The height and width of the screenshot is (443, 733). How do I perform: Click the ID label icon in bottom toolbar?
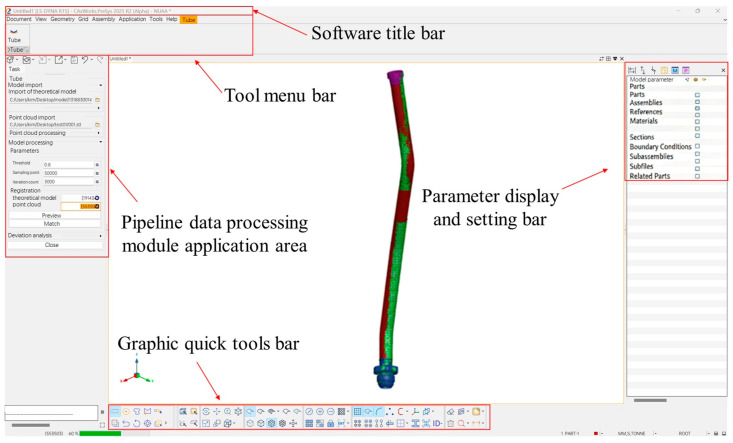pyautogui.click(x=437, y=423)
